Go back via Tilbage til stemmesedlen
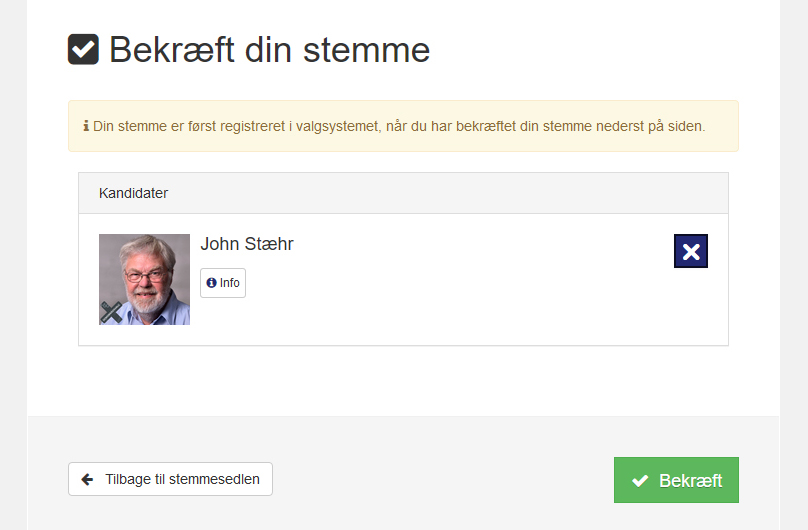808x530 pixels. [x=170, y=479]
